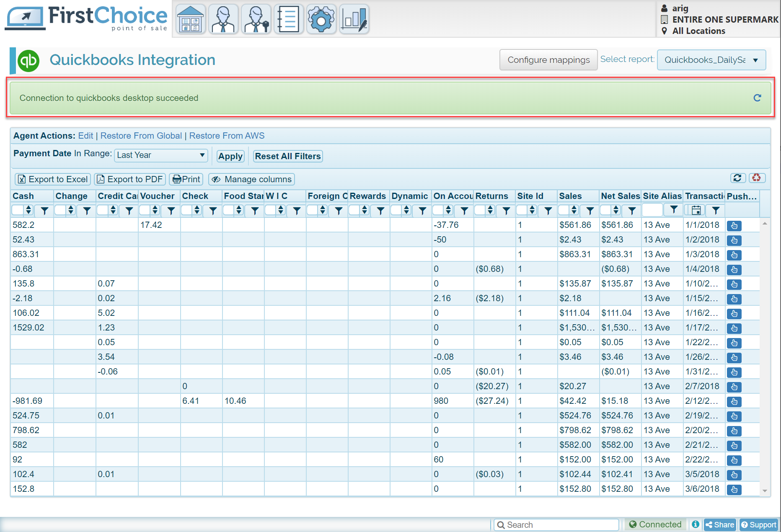Click the Quickbooks logo icon

(x=28, y=61)
